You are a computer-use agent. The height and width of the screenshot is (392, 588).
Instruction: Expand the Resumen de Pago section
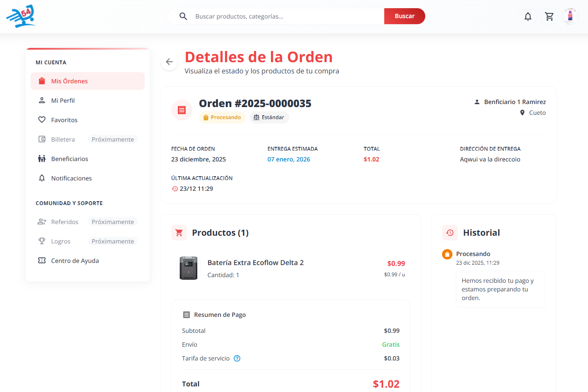coord(214,315)
